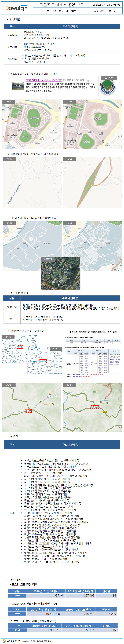
Task: Select the 창원NC파크 준공 bullet text
Action: [32, 32]
